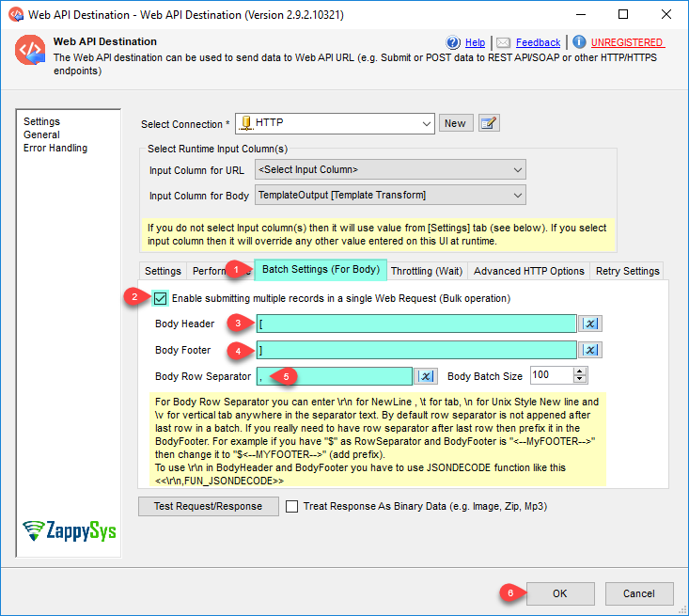
Task: Click the expression icon beside Body Row Separator
Action: click(x=427, y=375)
